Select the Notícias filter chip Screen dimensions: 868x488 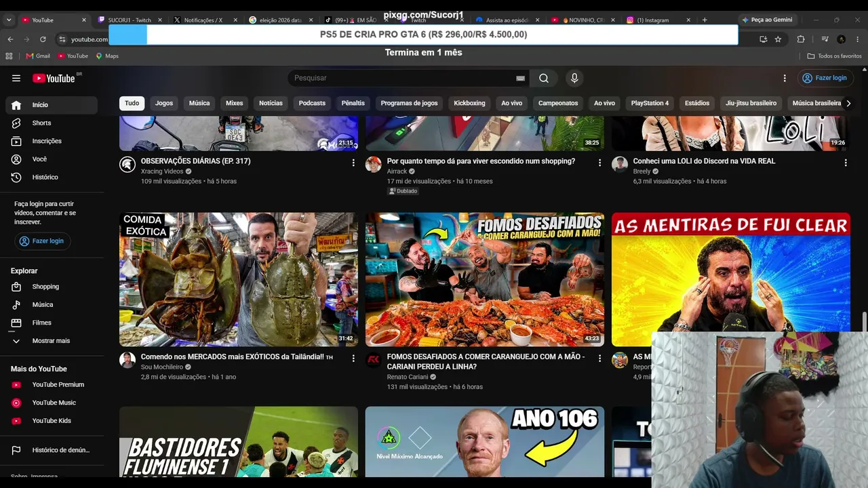pyautogui.click(x=271, y=103)
